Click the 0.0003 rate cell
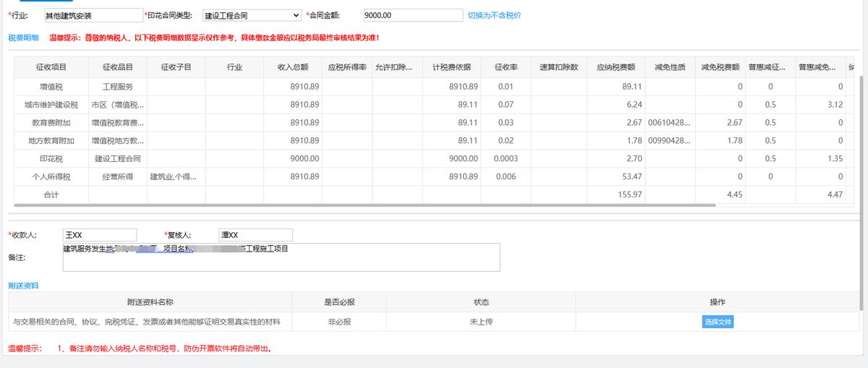This screenshot has width=868, height=368. tap(506, 158)
